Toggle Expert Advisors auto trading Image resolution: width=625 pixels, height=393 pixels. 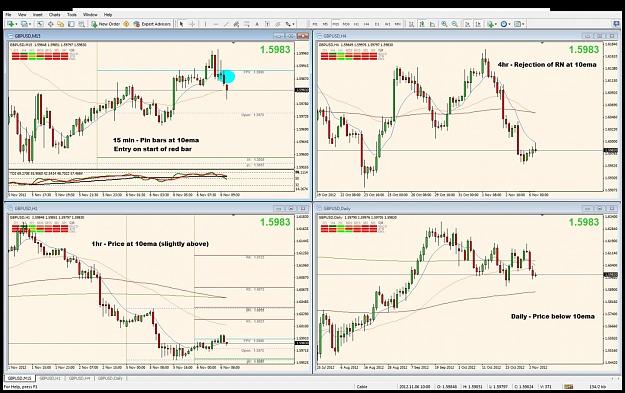[152, 24]
